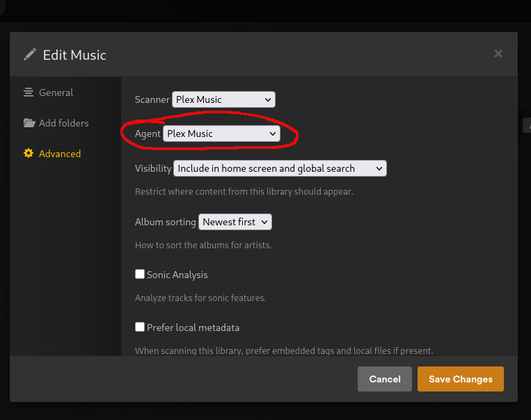Close the Edit Music dialog with X
This screenshot has height=420, width=531.
pyautogui.click(x=498, y=54)
